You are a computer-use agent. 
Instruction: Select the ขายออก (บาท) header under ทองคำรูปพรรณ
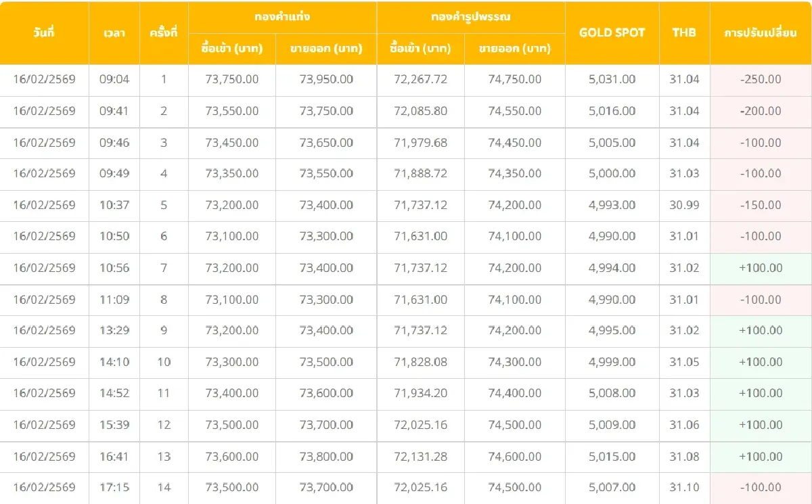coord(514,49)
